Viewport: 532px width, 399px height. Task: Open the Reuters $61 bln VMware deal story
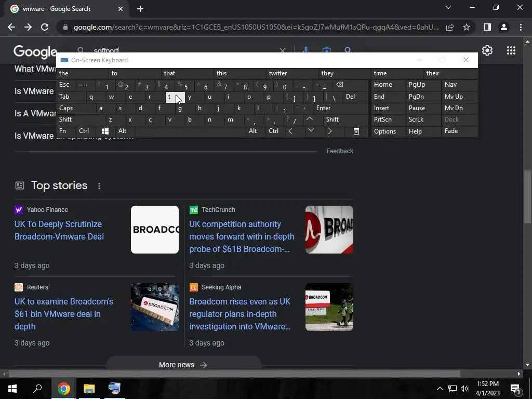(64, 314)
